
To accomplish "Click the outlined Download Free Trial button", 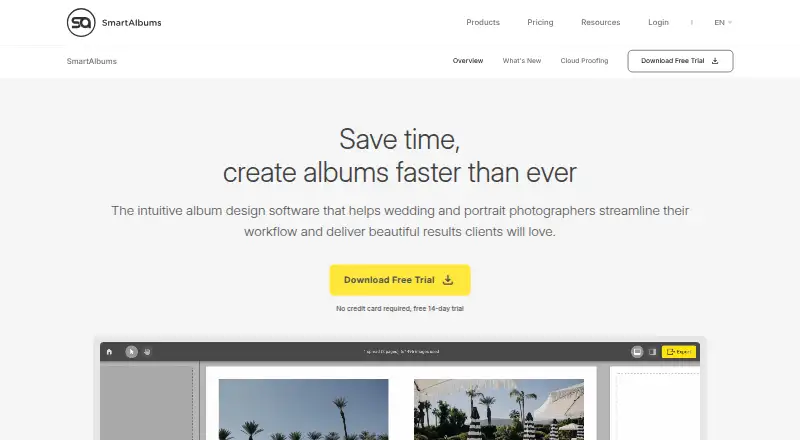I will coord(680,61).
